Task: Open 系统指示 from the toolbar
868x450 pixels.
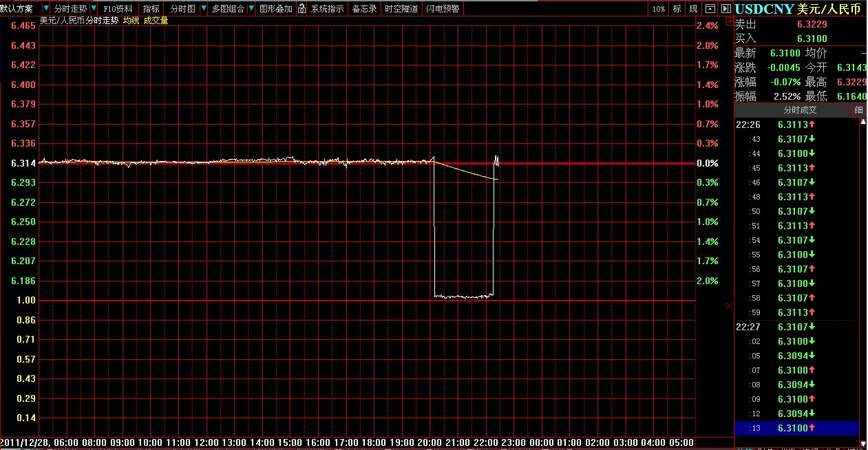Action: click(x=328, y=9)
